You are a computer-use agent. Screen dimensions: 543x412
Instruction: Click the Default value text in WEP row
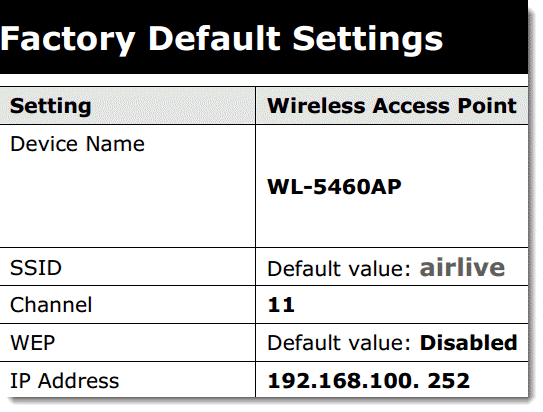(339, 343)
